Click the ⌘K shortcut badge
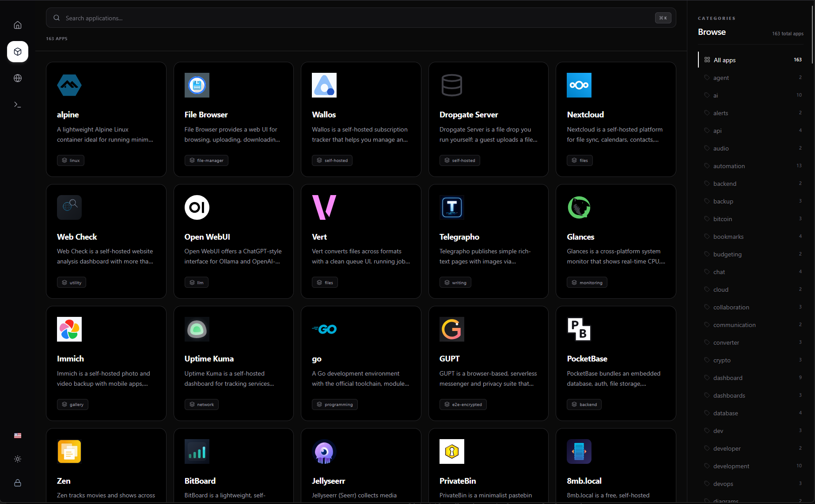Image resolution: width=815 pixels, height=504 pixels. (x=663, y=18)
